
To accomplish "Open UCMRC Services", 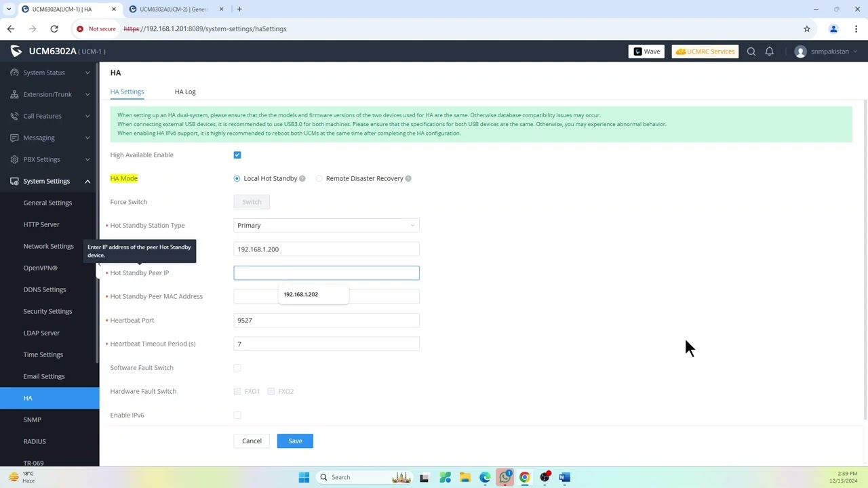I will (705, 52).
